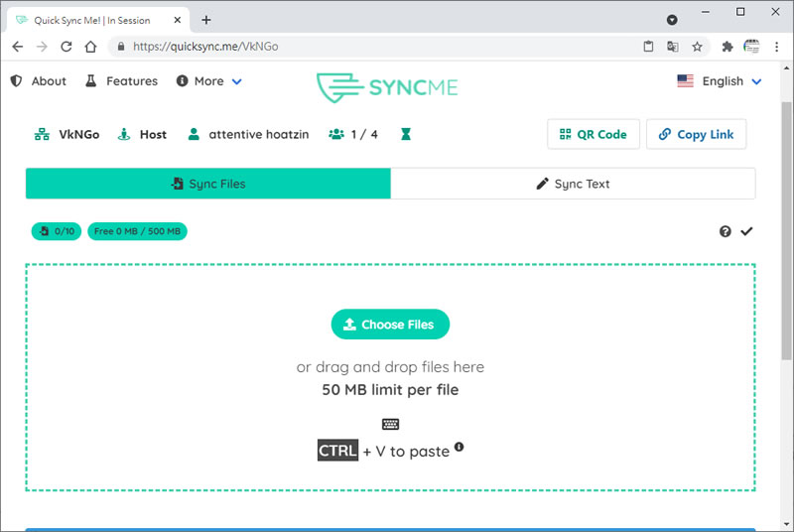
Task: Show the session QR Code
Action: [x=594, y=134]
